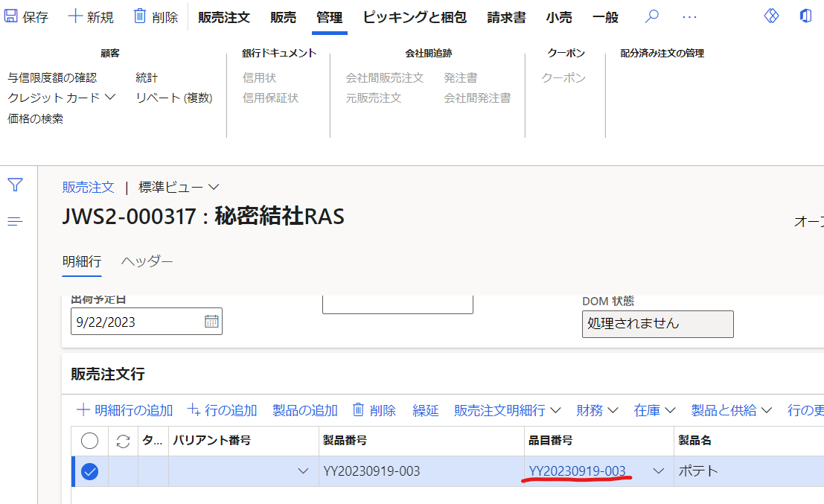Click the Office app icon
The width and height of the screenshot is (824, 504).
[x=805, y=16]
